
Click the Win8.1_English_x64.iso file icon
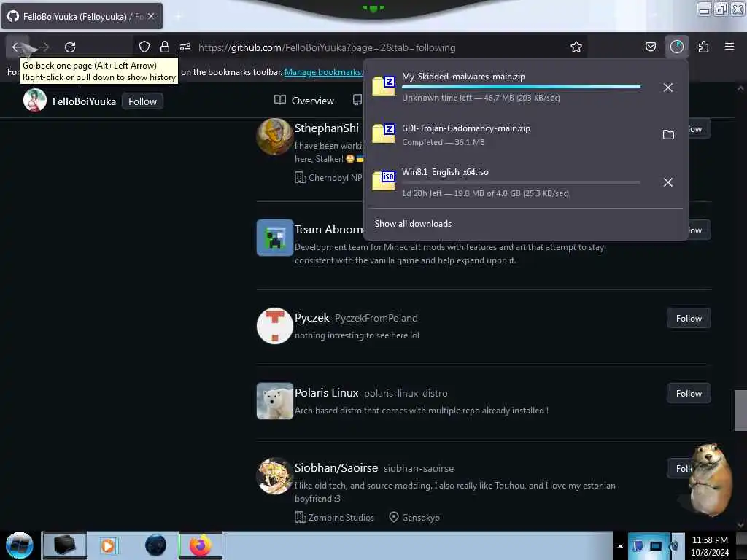384,181
